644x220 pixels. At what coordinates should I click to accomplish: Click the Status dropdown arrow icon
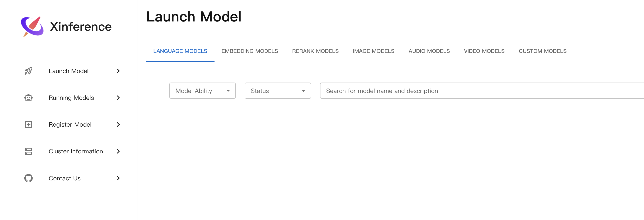[x=303, y=91]
